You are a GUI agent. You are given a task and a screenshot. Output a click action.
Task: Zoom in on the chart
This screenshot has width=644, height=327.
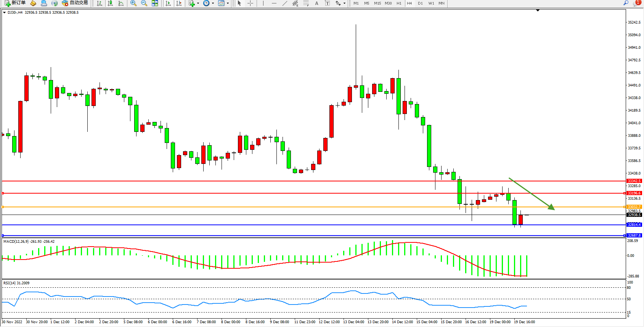pos(133,3)
